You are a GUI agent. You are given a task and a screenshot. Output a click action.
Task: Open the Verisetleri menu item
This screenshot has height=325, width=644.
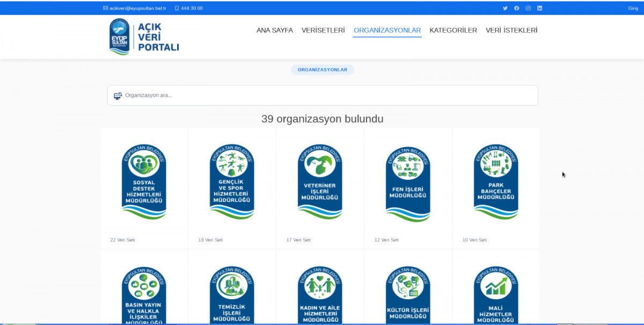coord(323,30)
